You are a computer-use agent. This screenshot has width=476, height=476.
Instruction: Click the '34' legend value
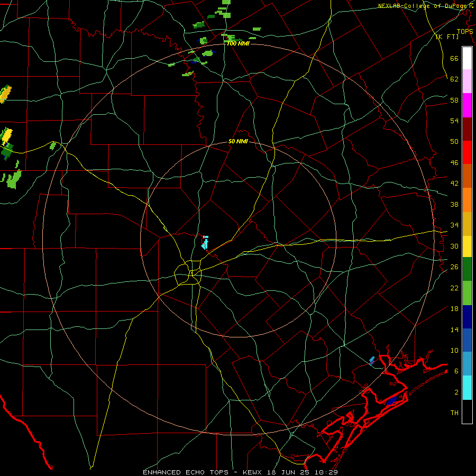[x=454, y=225]
